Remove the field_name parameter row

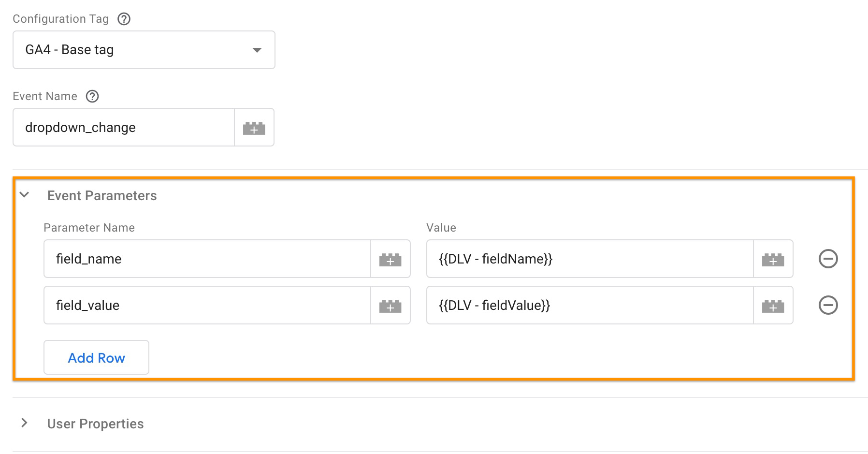pyautogui.click(x=828, y=259)
